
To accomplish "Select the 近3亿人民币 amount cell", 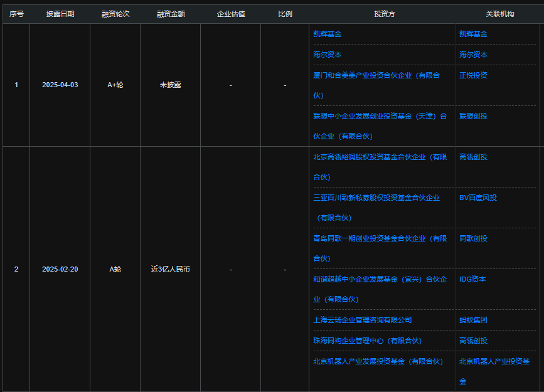I will 170,269.
